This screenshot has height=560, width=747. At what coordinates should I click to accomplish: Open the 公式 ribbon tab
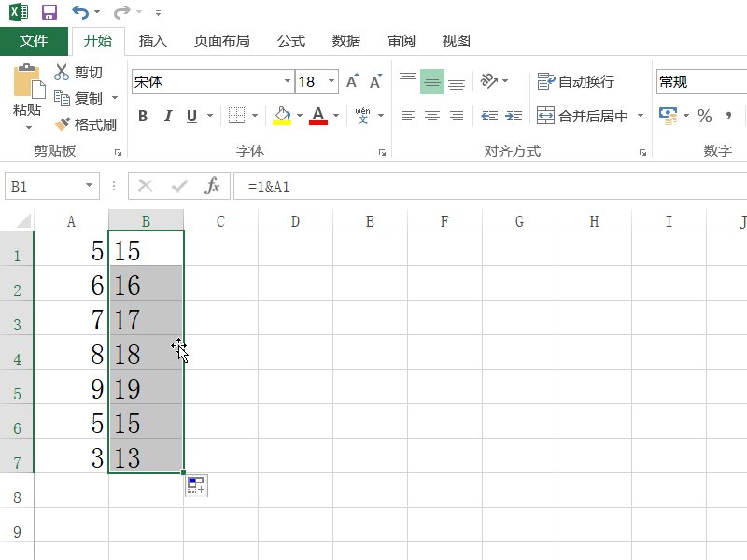(290, 41)
